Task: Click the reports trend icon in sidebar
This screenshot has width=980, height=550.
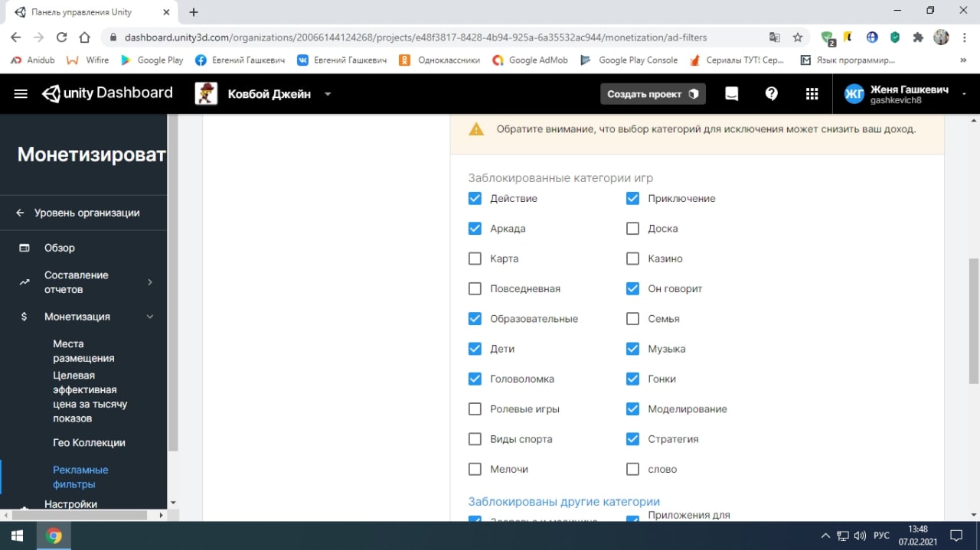Action: click(x=24, y=282)
